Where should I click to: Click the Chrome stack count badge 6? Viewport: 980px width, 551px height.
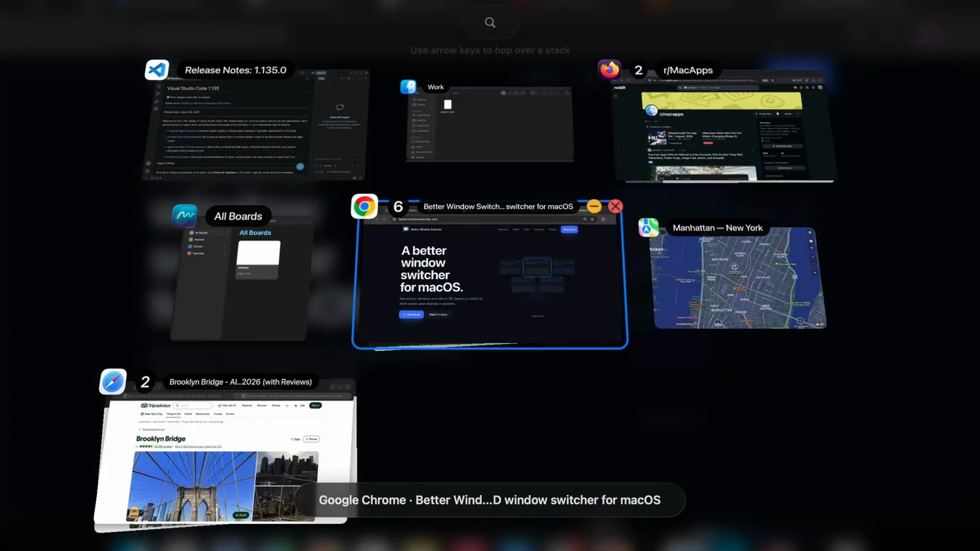click(398, 206)
